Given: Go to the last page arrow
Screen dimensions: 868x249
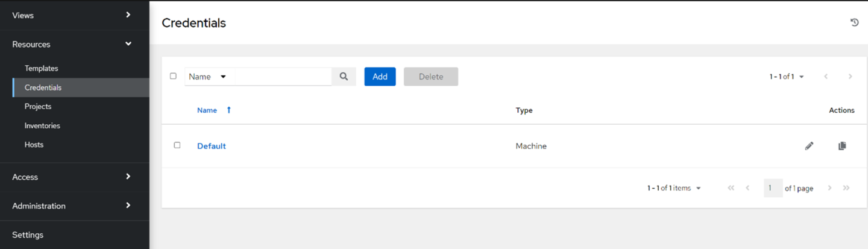Looking at the screenshot, I should click(846, 188).
